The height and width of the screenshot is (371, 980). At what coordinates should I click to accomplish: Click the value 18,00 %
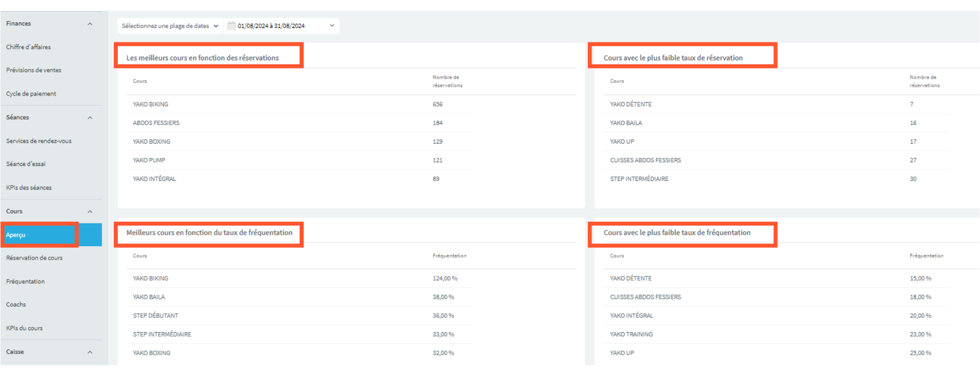(920, 297)
